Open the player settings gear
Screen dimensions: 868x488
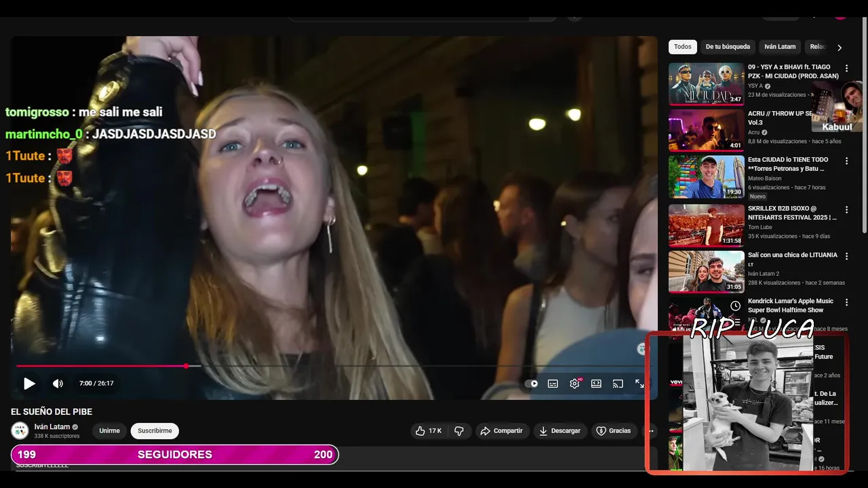pos(574,384)
